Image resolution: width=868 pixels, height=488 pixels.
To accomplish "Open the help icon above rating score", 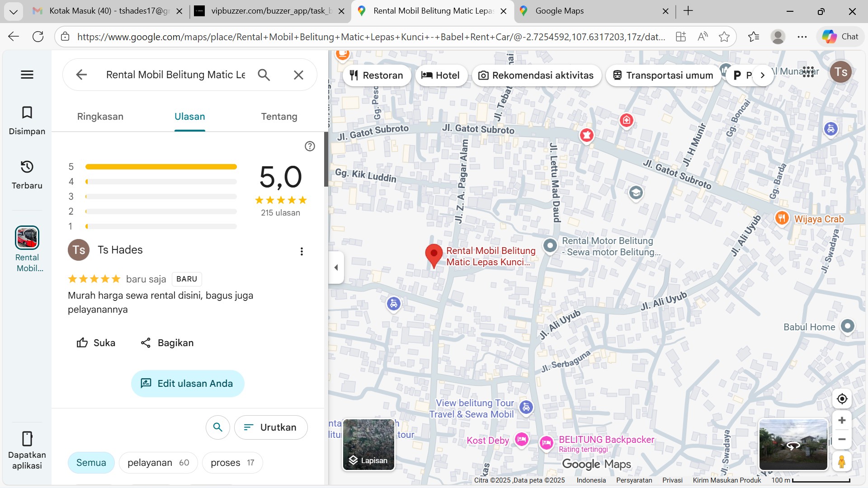I will click(x=310, y=146).
